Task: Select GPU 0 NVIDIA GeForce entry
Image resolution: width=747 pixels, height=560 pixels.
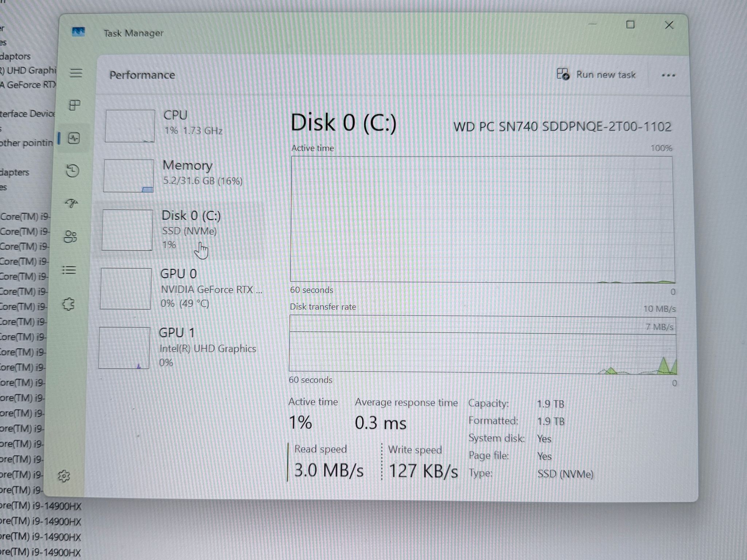Action: (x=181, y=288)
